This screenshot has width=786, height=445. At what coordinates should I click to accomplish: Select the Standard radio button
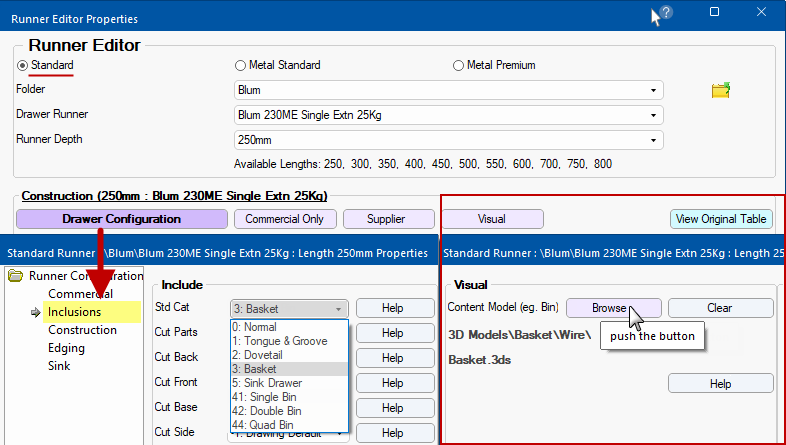pos(22,66)
